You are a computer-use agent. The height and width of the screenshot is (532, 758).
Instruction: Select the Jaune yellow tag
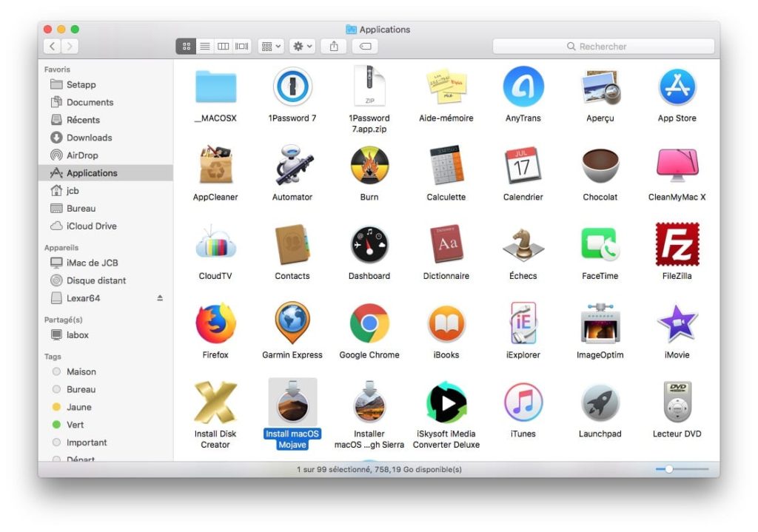(x=105, y=407)
